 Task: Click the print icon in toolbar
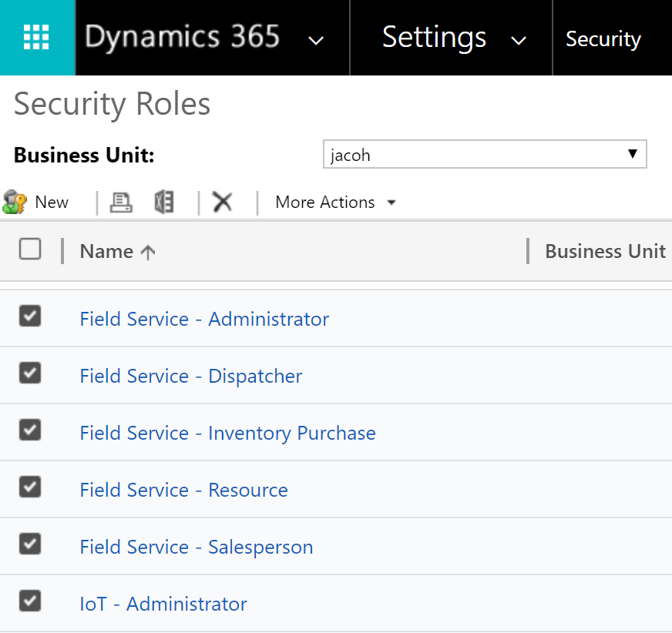(x=121, y=203)
